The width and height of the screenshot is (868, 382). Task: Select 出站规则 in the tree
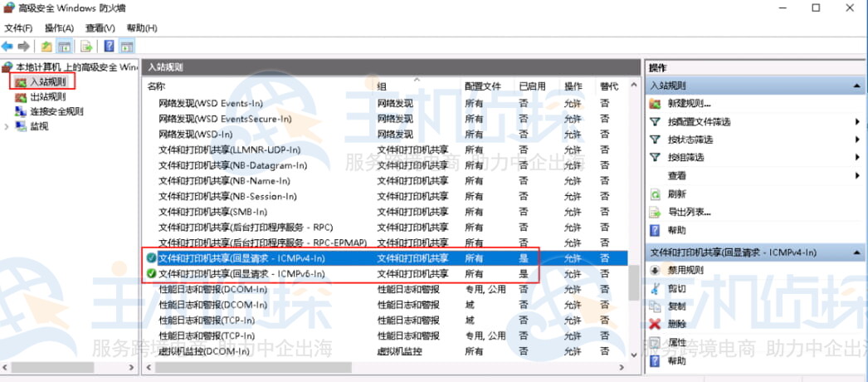pos(48,97)
